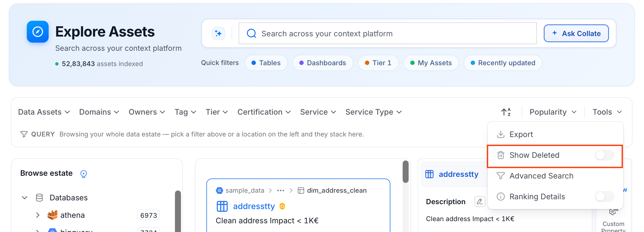Click the table grid icon on addresstty card
Screen dimensions: 644x232
coord(222,206)
